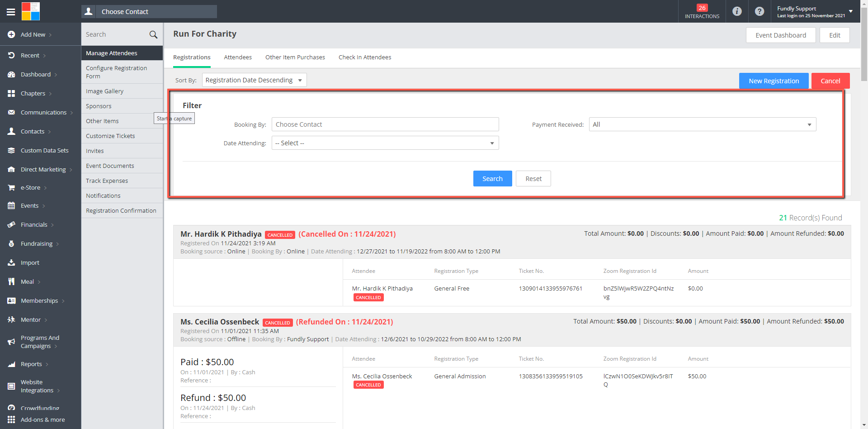Click the Import download icon

click(x=11, y=262)
